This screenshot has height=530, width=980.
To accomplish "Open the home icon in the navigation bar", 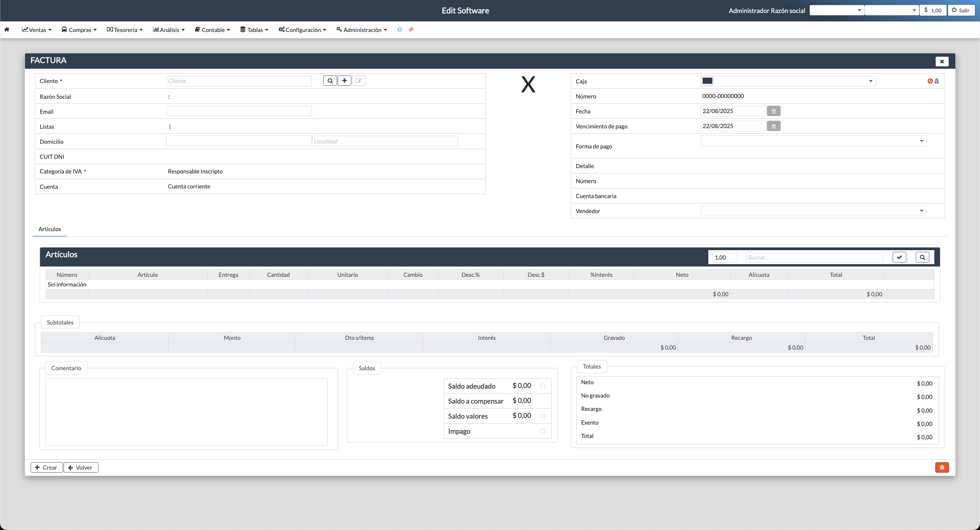I will pos(7,29).
